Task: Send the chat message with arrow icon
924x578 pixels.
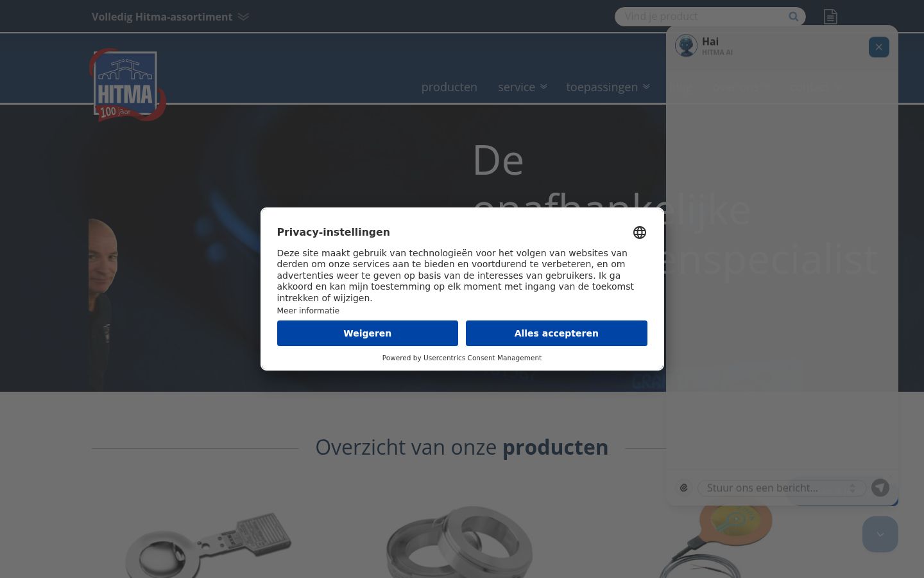Action: pos(880,488)
